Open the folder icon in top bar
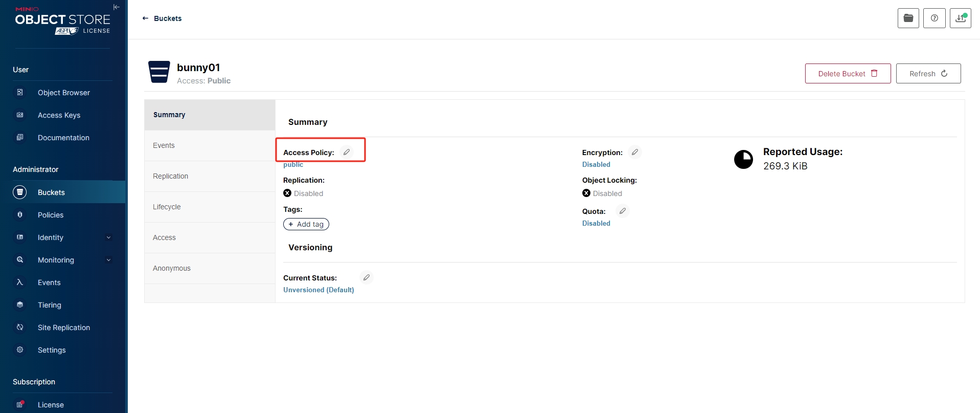This screenshot has width=980, height=413. pyautogui.click(x=908, y=18)
